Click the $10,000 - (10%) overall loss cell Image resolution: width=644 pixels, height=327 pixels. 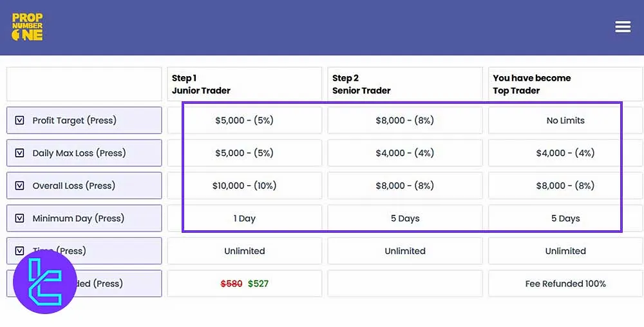pos(245,186)
